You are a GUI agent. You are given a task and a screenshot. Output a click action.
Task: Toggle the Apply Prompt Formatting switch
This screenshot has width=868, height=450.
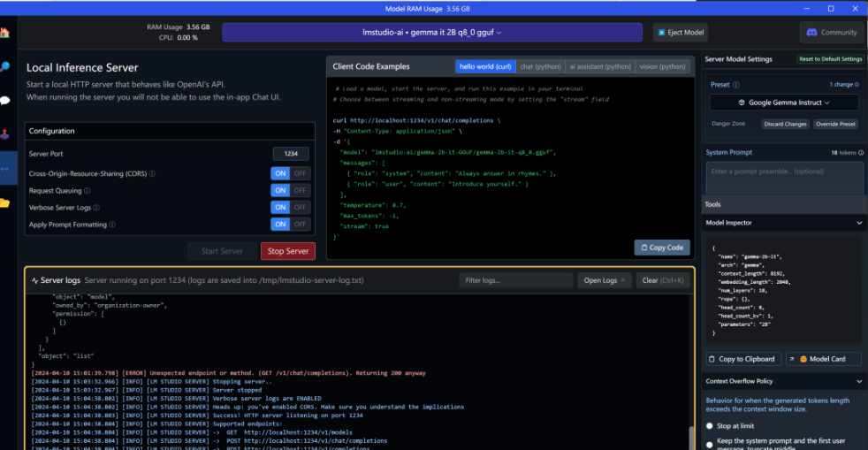(291, 225)
